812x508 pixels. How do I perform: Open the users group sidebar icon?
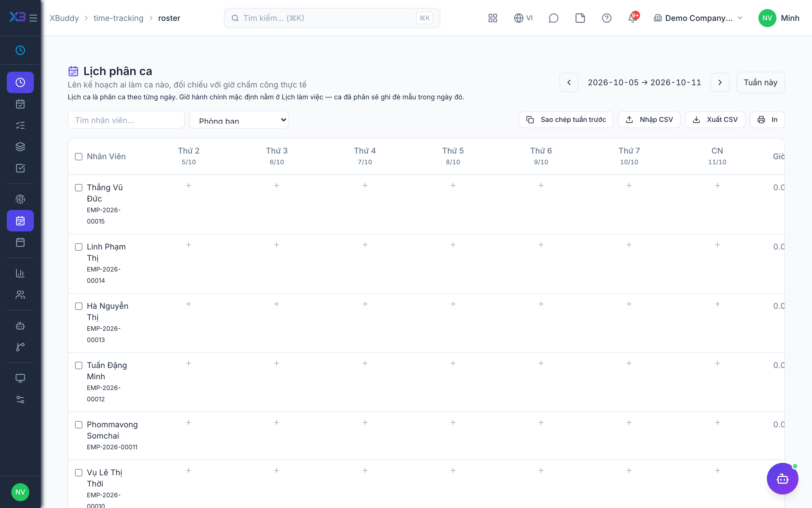point(20,295)
